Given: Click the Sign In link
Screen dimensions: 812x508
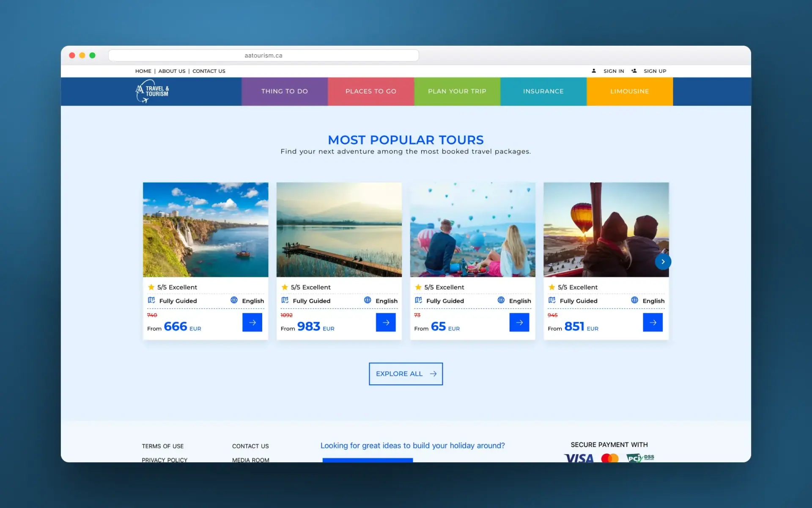Looking at the screenshot, I should point(614,71).
